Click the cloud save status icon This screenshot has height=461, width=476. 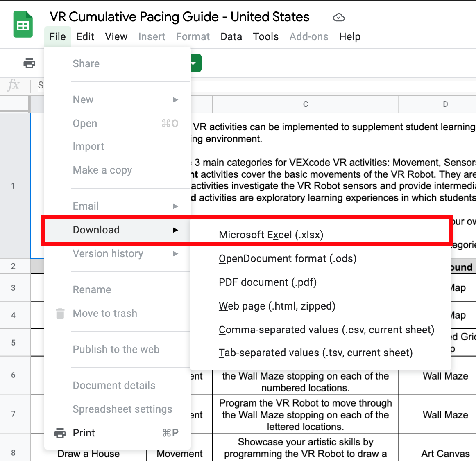click(339, 17)
